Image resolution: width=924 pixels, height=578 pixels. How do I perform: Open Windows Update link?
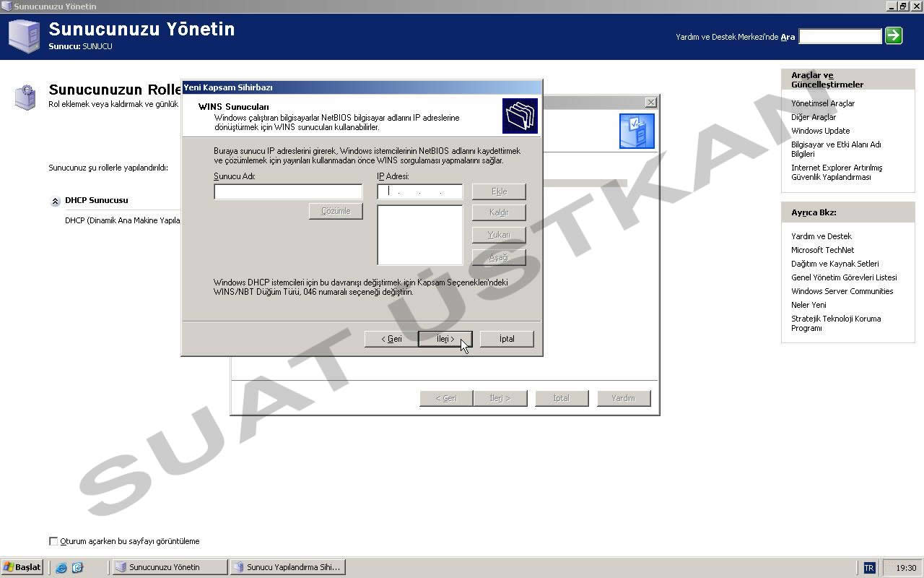(x=820, y=131)
